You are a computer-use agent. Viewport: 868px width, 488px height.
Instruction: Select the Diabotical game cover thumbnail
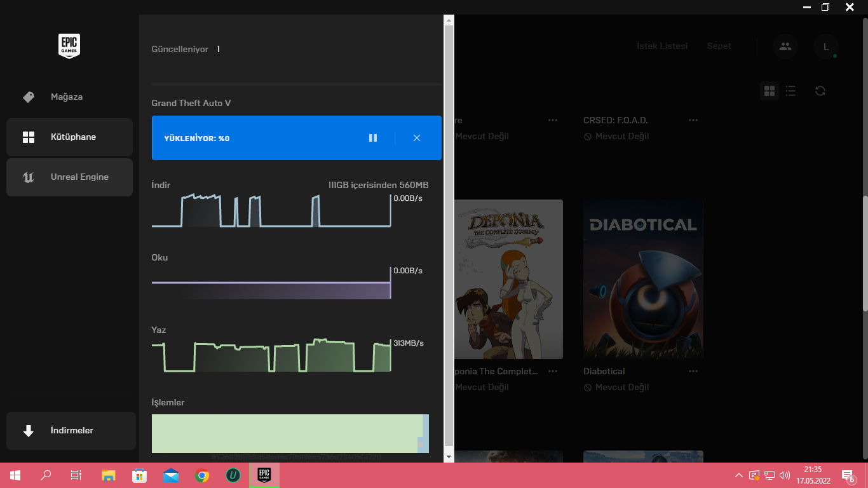coord(643,279)
